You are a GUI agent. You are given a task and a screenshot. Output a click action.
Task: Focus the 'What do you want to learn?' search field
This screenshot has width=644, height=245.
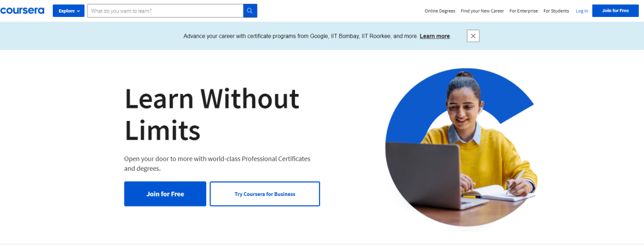165,11
